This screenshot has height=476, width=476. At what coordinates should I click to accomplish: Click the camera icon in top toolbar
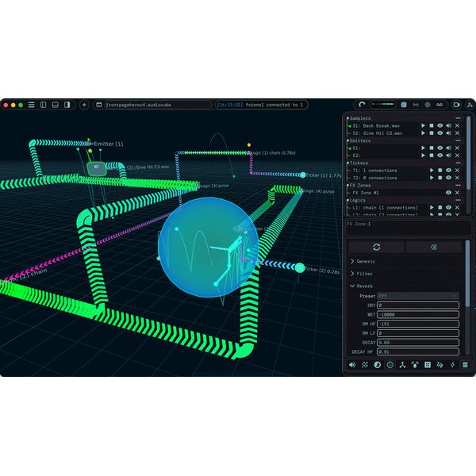tap(457, 105)
